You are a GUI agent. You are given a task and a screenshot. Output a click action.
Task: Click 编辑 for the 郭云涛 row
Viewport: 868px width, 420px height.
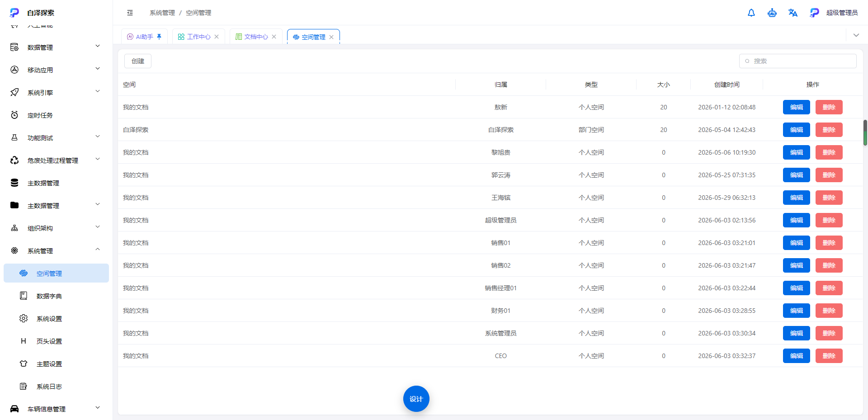[797, 175]
